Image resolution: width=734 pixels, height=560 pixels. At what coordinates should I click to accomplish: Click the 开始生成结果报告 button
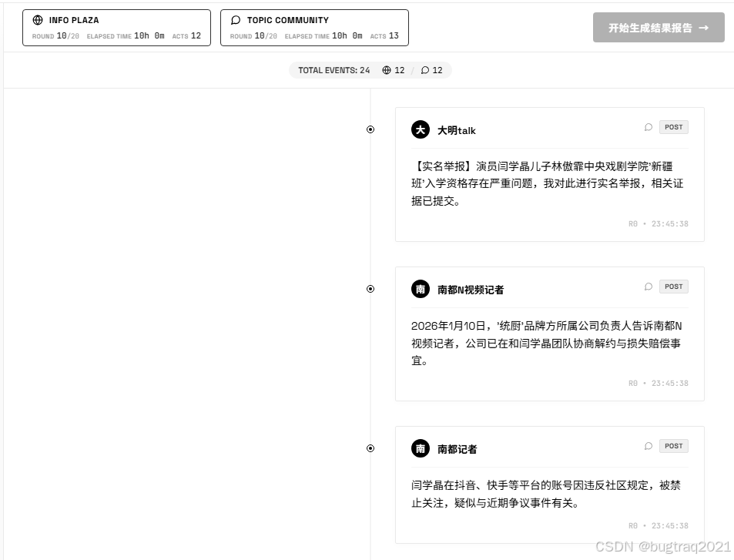[x=659, y=28]
